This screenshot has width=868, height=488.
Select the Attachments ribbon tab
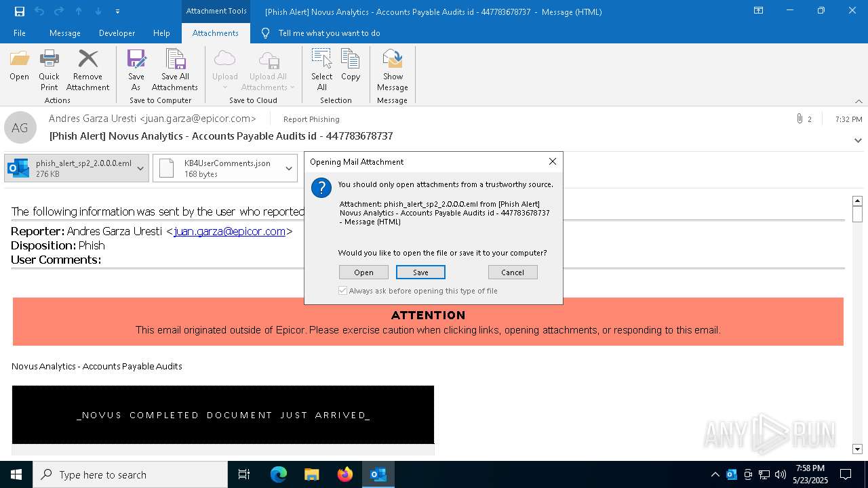coord(216,33)
